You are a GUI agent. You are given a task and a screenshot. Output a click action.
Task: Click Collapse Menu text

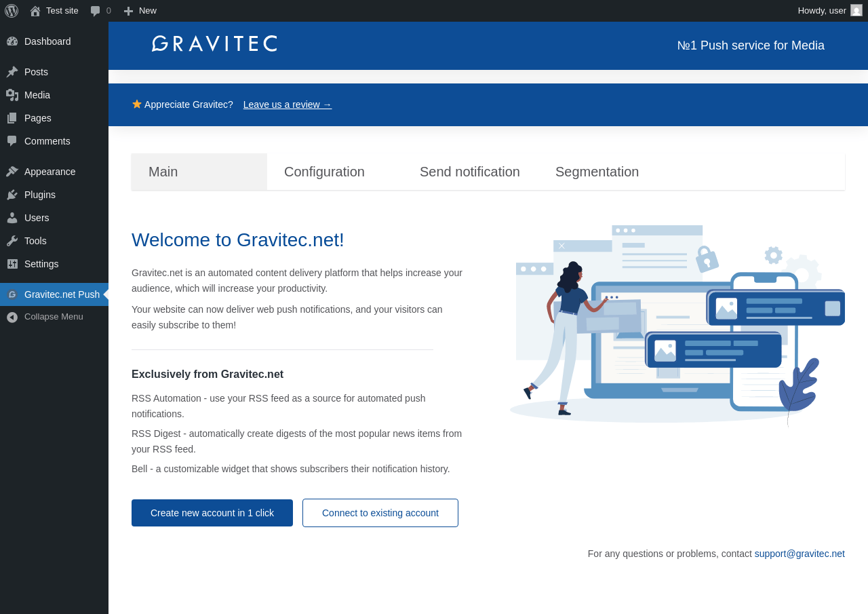[54, 317]
